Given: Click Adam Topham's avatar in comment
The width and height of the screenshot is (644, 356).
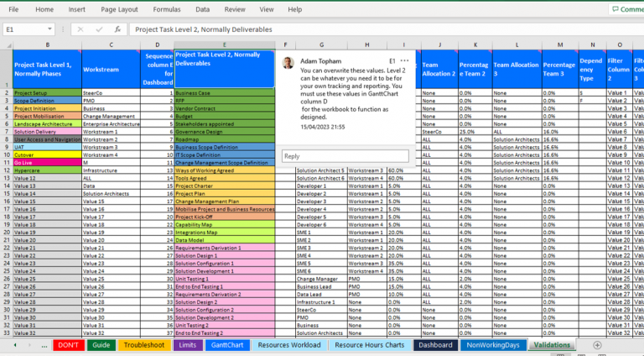Looking at the screenshot, I should [x=288, y=63].
